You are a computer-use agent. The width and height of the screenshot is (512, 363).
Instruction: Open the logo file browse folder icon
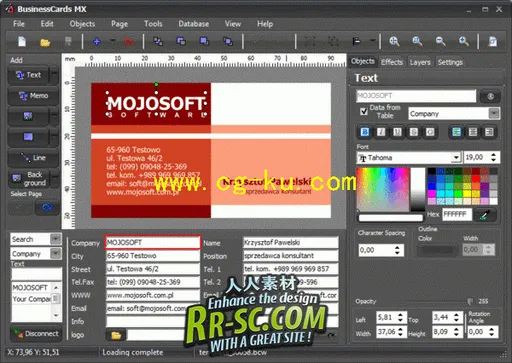[116, 335]
